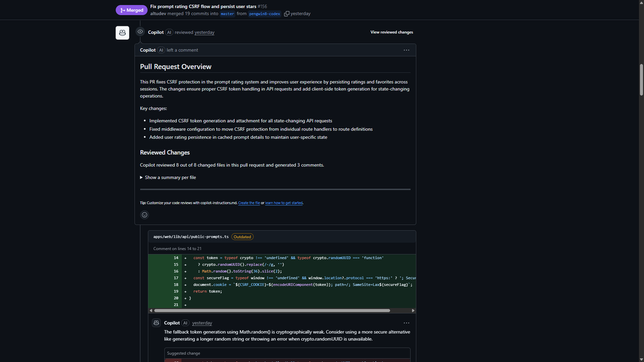Click bullet 'Fixed middleware configuration'
644x362 pixels.
261,129
